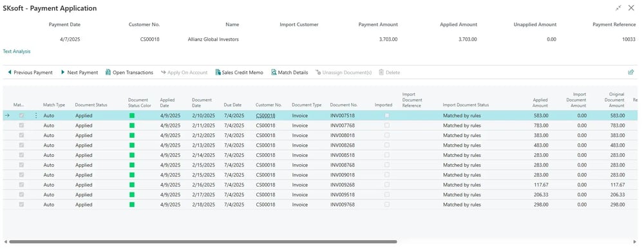Click green status color of INV007518
Viewport: 644px width, 249px height.
[132, 116]
